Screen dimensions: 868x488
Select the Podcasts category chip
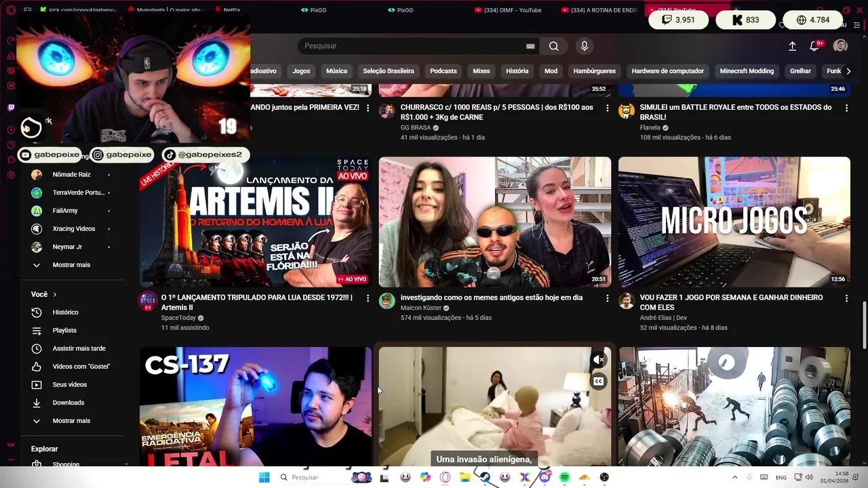pos(443,71)
